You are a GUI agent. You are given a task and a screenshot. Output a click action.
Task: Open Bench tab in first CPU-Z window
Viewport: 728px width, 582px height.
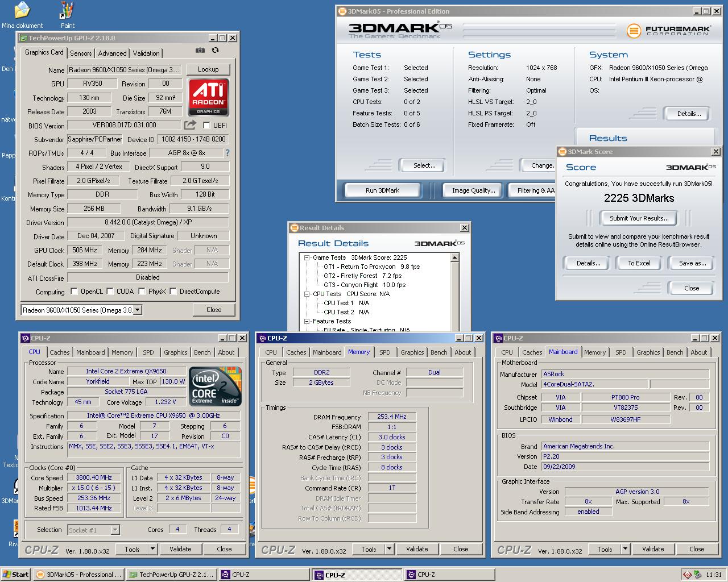[x=202, y=352]
